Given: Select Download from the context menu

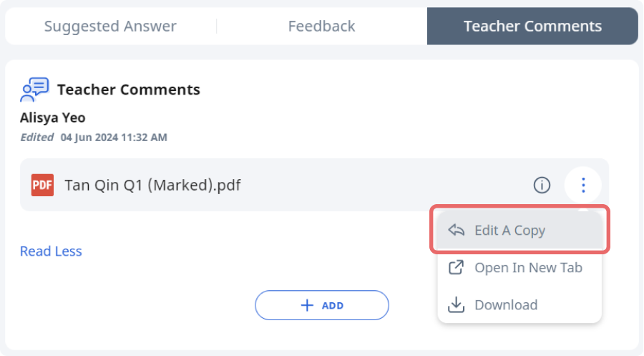Looking at the screenshot, I should 519,304.
